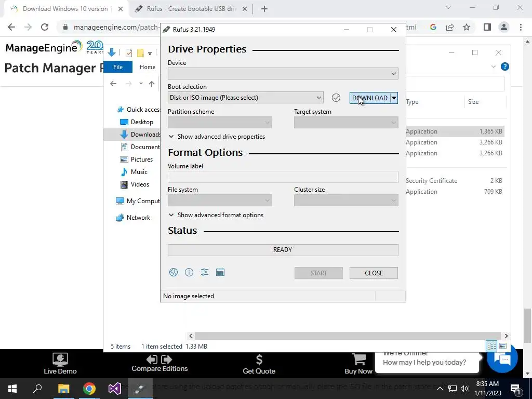Click the Rufus taskbar icon
532x399 pixels.
[140, 389]
